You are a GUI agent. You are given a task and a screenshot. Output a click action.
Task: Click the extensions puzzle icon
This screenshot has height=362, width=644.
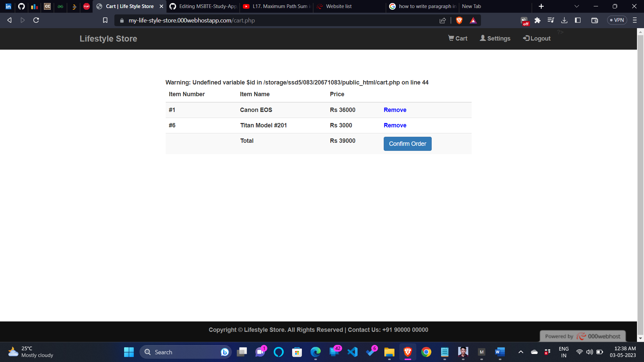click(x=537, y=20)
